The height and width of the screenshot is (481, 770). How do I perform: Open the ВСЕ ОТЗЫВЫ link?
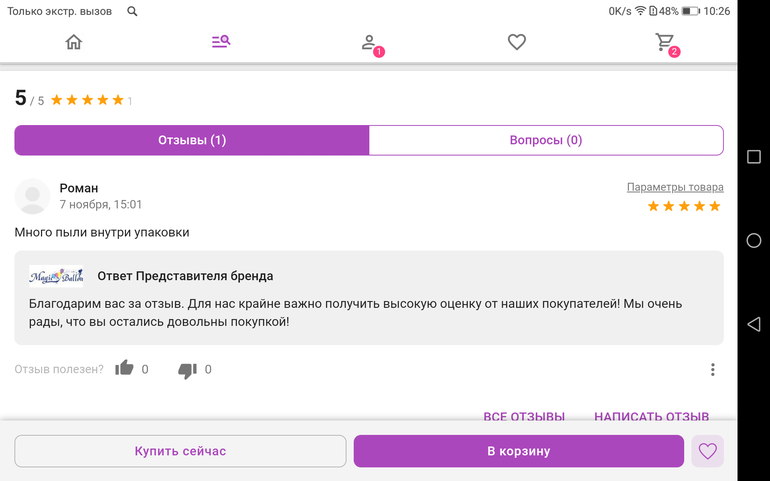coord(524,416)
